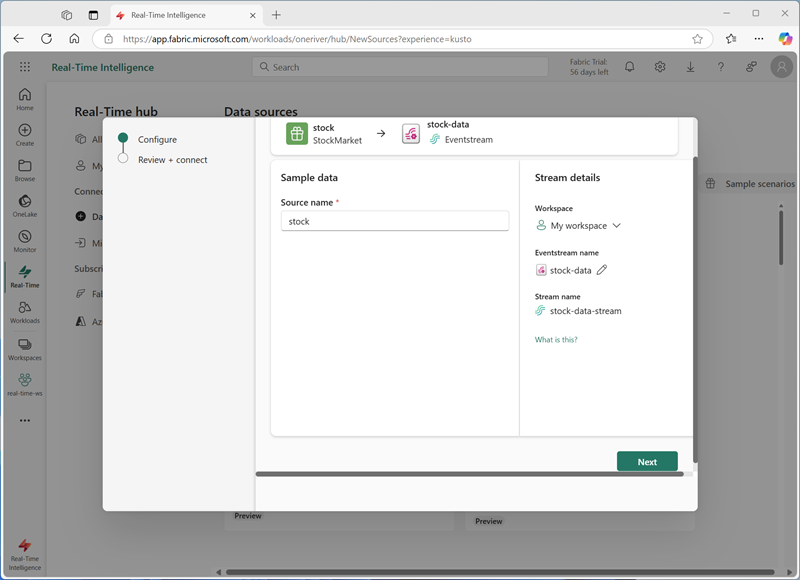
Task: Open Fabric settings gear
Action: 660,67
